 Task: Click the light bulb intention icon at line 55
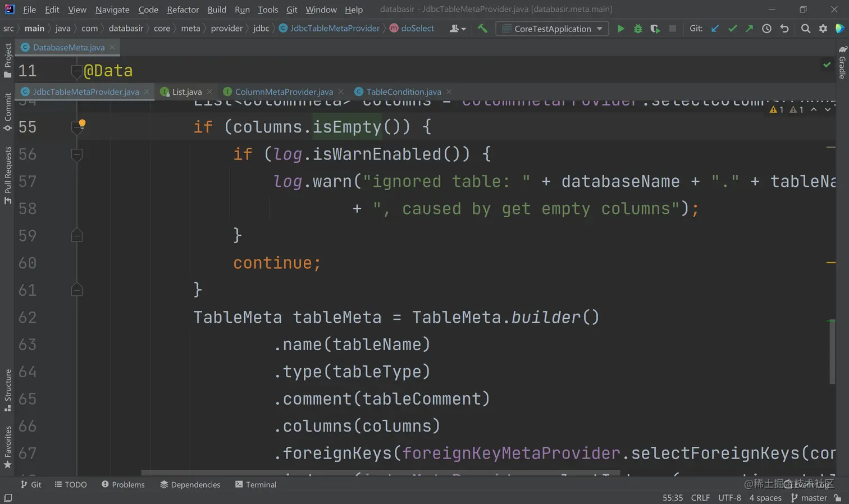tap(82, 124)
